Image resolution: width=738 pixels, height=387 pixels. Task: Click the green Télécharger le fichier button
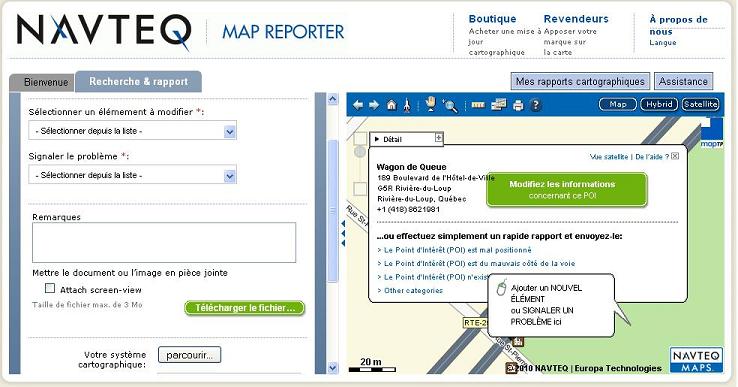pyautogui.click(x=245, y=308)
